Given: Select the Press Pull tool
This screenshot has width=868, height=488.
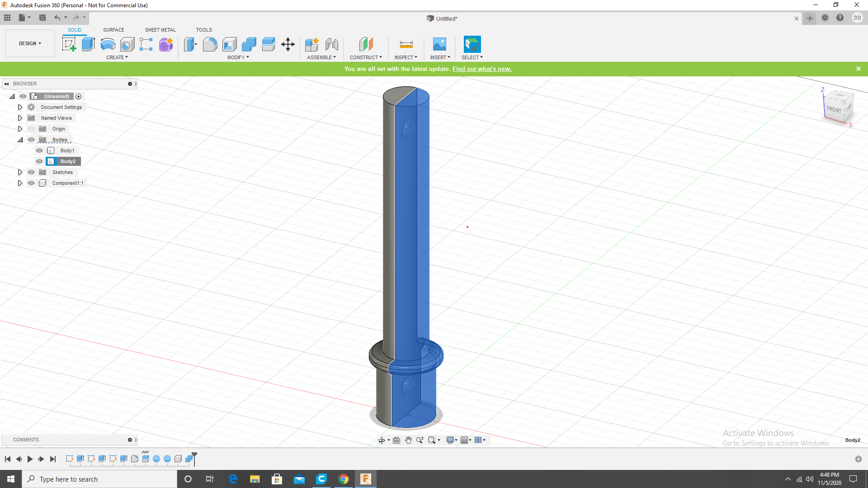Looking at the screenshot, I should (190, 44).
